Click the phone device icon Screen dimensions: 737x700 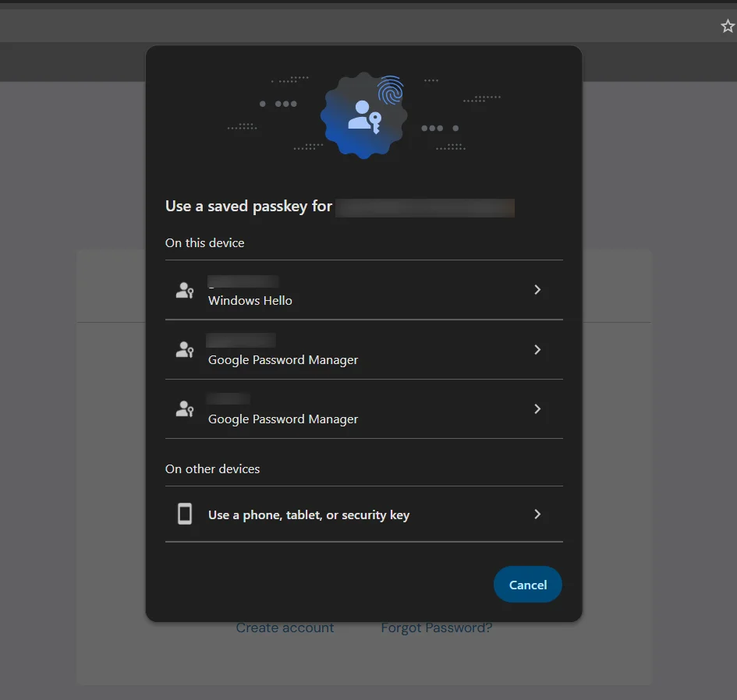pos(185,514)
